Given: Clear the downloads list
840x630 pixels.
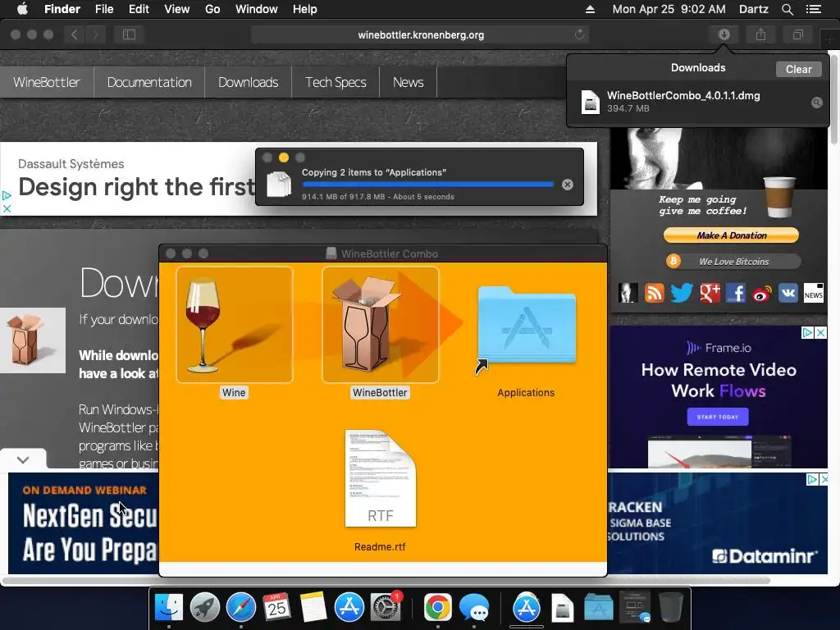Looking at the screenshot, I should (798, 69).
